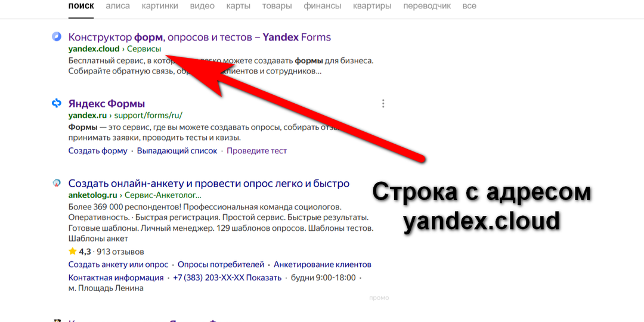The width and height of the screenshot is (644, 322).
Task: Click the yandex.cloud domain link
Action: coord(94,49)
